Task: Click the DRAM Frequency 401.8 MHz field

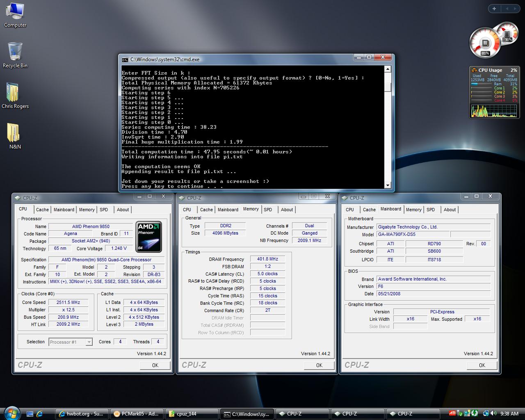Action: tap(267, 259)
